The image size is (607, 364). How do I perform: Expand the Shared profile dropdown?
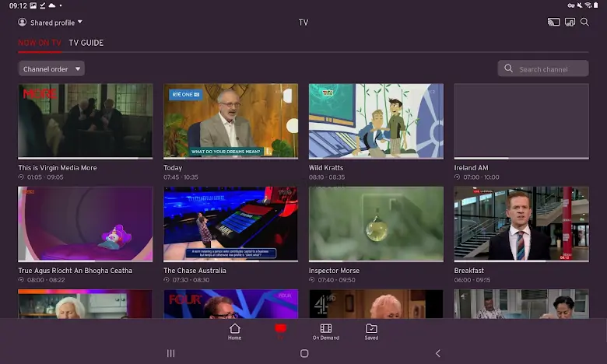pos(79,23)
